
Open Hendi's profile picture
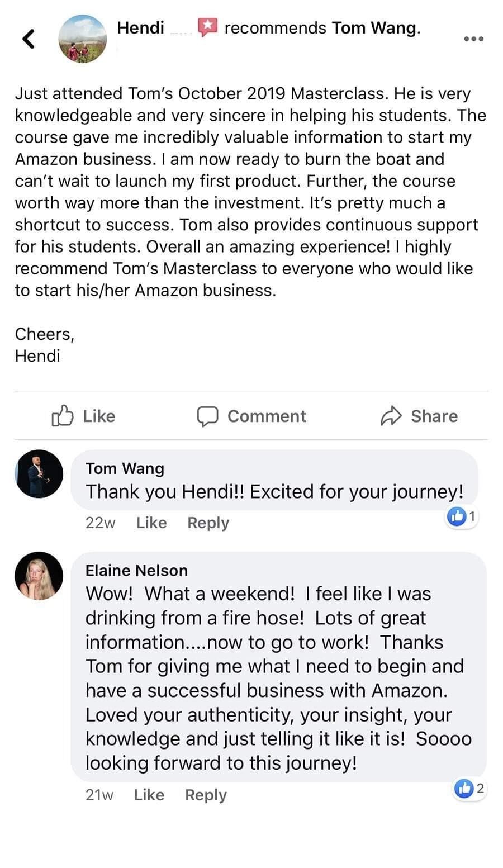(83, 39)
